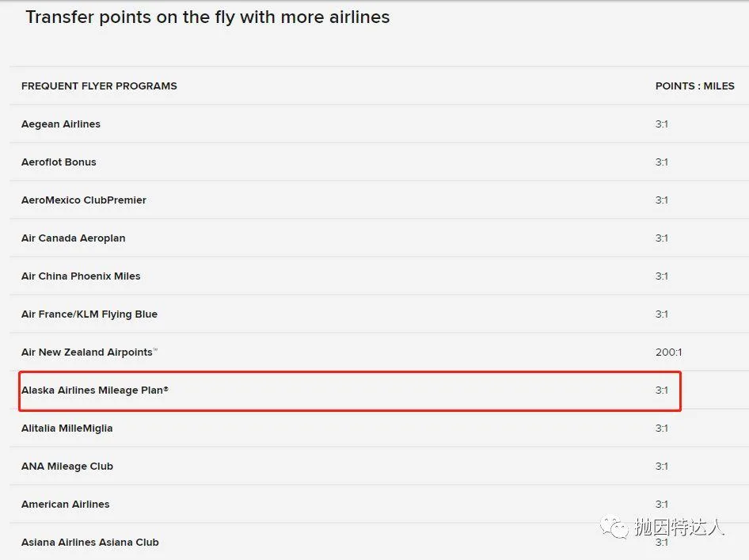
Task: Click the 3:1 ratio in the Alaska Airlines row
Action: pyautogui.click(x=662, y=390)
